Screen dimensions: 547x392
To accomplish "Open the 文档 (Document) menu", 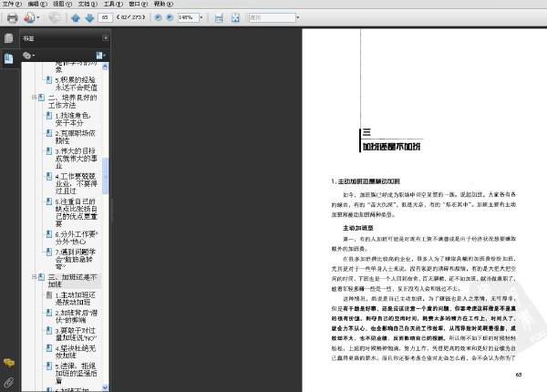I will click(x=88, y=4).
